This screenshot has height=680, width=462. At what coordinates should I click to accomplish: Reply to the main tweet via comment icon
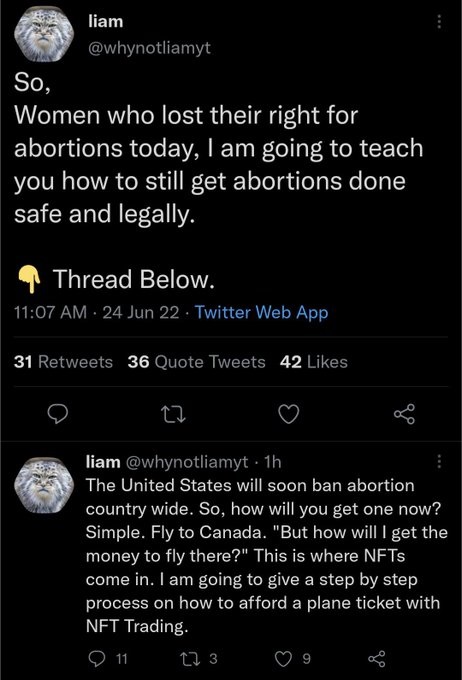point(57,414)
